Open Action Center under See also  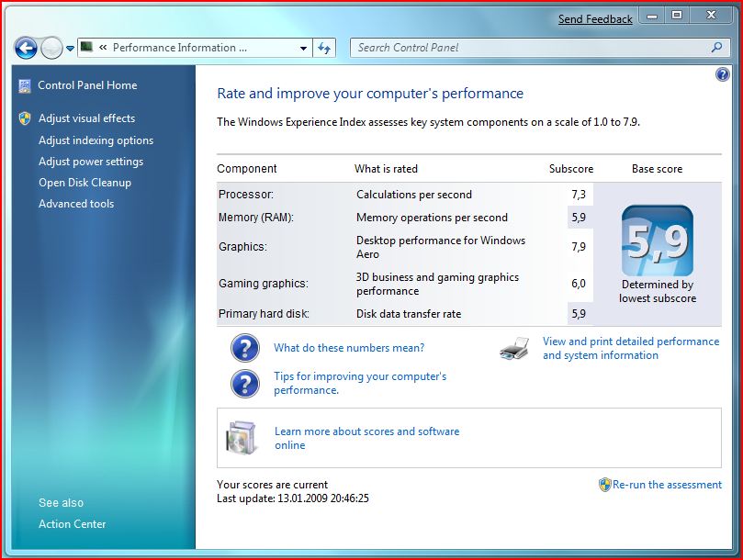[72, 524]
